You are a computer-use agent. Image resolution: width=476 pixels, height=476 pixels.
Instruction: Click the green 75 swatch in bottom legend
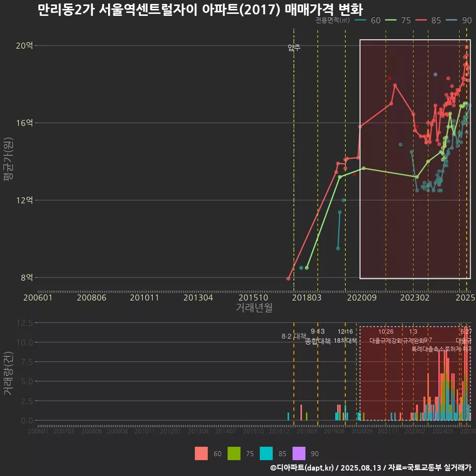tap(234, 454)
